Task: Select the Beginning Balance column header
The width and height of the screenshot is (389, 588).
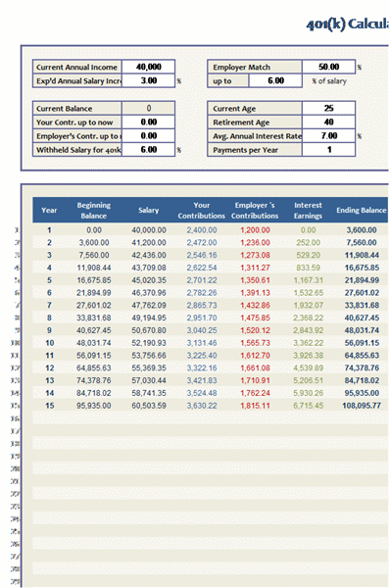Action: click(x=94, y=211)
